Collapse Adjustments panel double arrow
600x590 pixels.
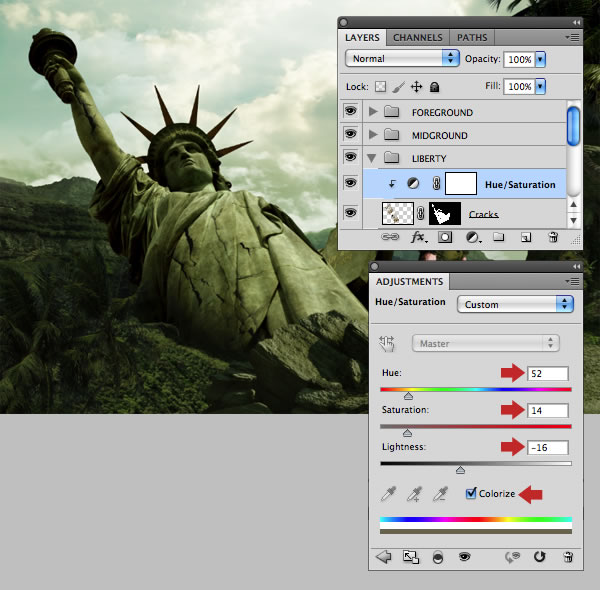click(x=576, y=267)
